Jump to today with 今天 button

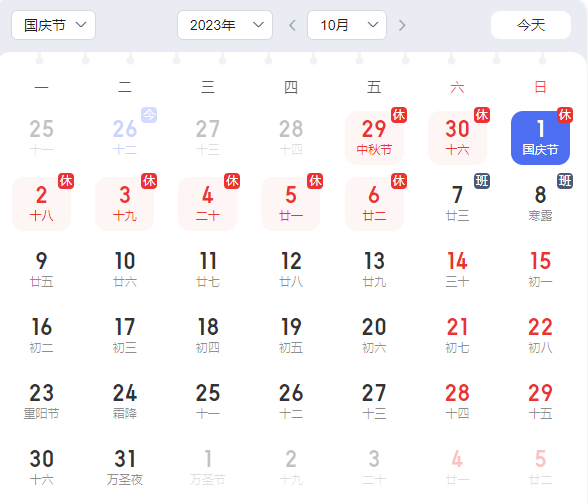(531, 25)
